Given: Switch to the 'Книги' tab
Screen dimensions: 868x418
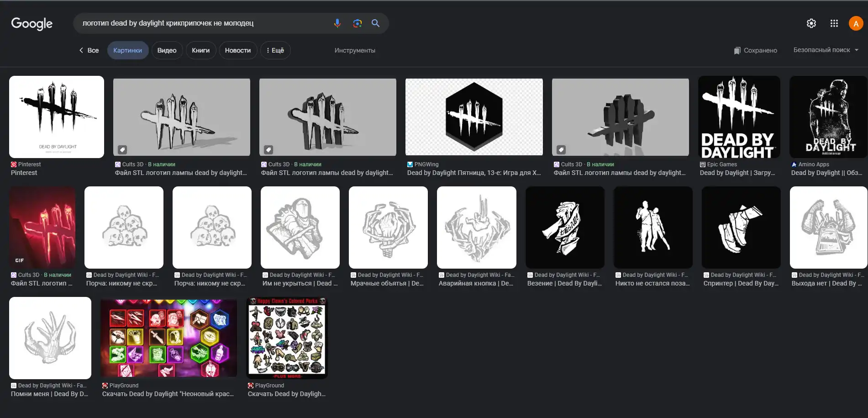Looking at the screenshot, I should pos(201,50).
